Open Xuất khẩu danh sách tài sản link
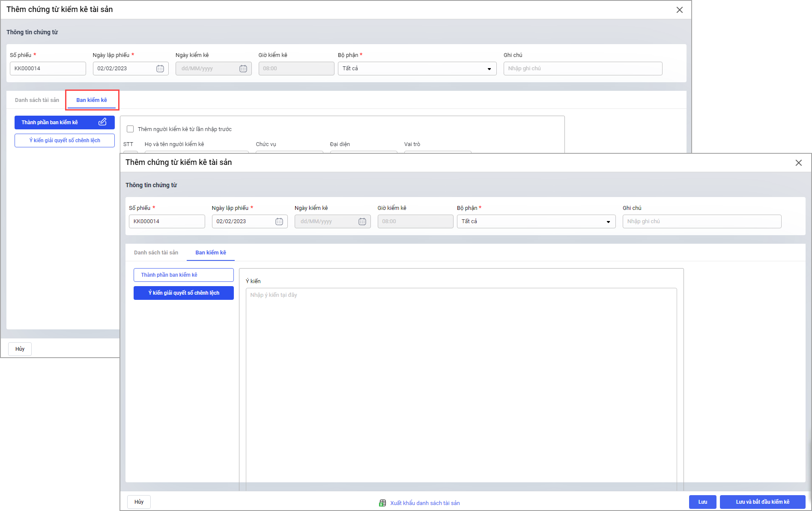Image resolution: width=812 pixels, height=511 pixels. pyautogui.click(x=425, y=503)
